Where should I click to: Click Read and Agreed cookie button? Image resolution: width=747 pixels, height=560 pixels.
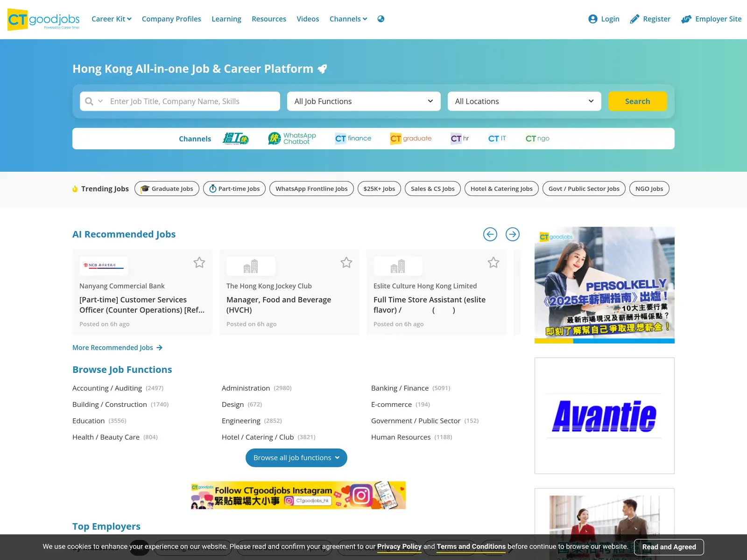(x=669, y=547)
